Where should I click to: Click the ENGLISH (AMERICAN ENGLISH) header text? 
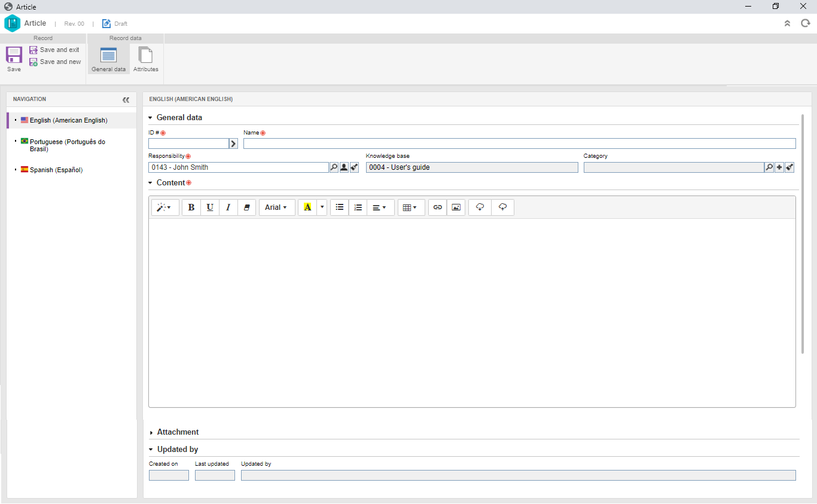click(191, 99)
